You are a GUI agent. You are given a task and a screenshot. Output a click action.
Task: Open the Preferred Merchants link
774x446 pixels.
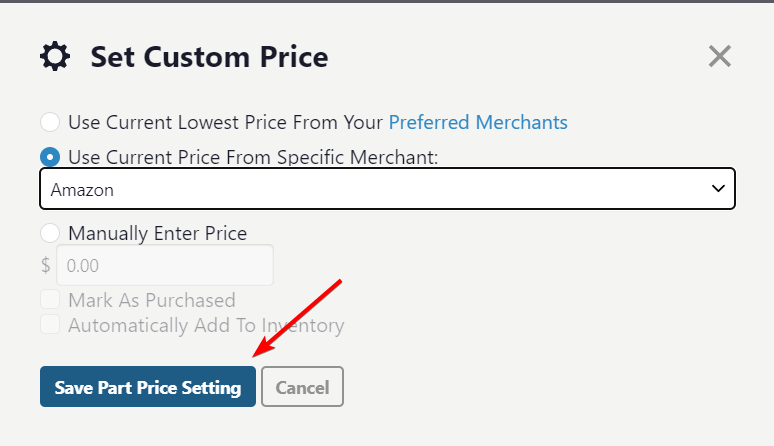coord(478,123)
